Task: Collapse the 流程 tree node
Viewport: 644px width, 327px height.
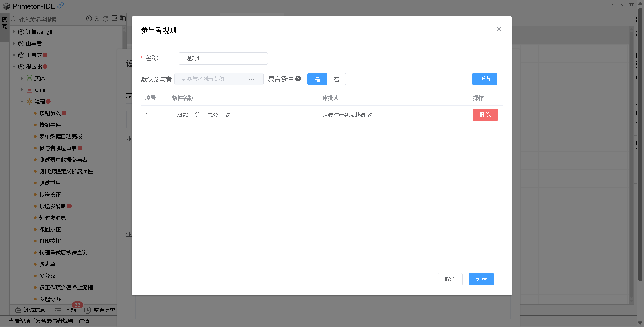Action: point(22,101)
